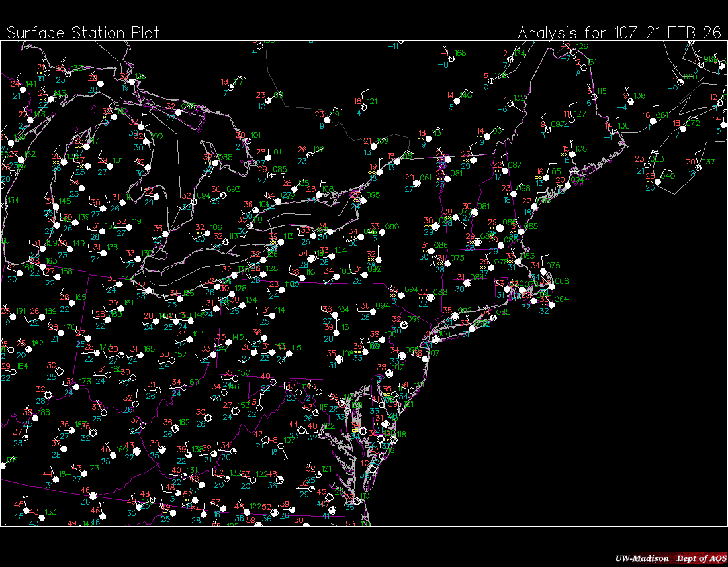The image size is (728, 567).
Task: Click Ontario station reading 18 and 117
Action: pos(231,87)
